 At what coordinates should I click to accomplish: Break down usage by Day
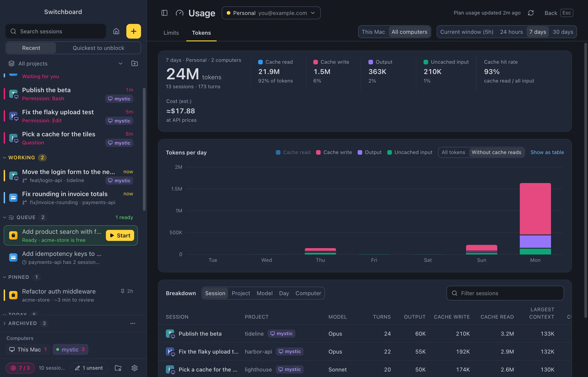tap(284, 293)
